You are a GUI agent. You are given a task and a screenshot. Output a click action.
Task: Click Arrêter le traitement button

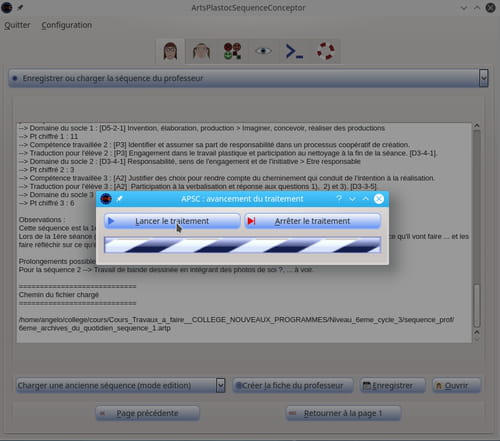pyautogui.click(x=313, y=221)
